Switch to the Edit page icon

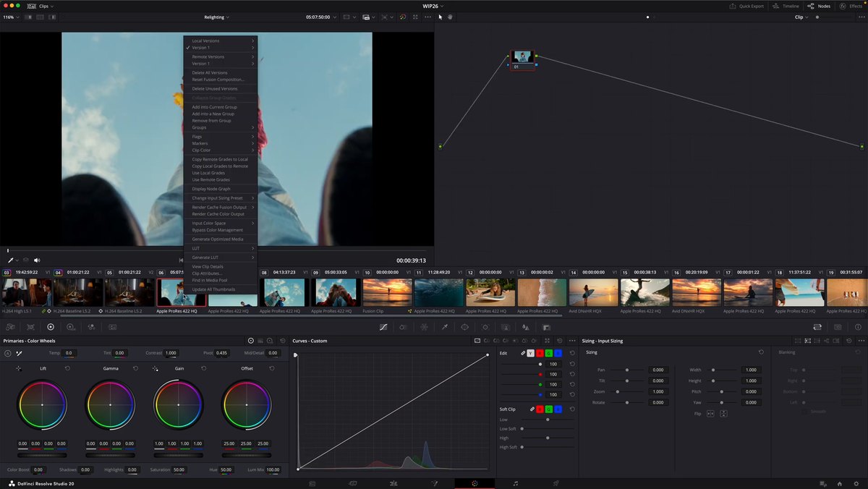pyautogui.click(x=393, y=483)
